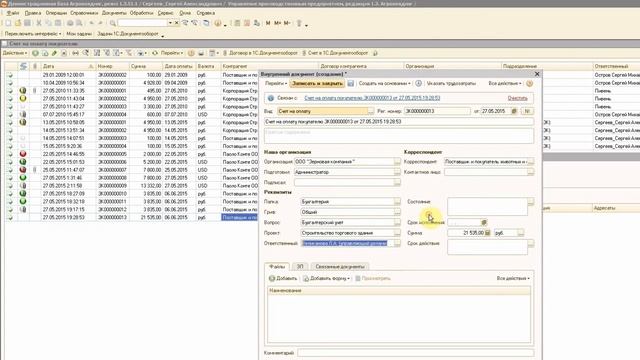Clear the main toolbar search box with X
Image resolution: width=640 pixels, height=360 pixels.
[x=176, y=23]
